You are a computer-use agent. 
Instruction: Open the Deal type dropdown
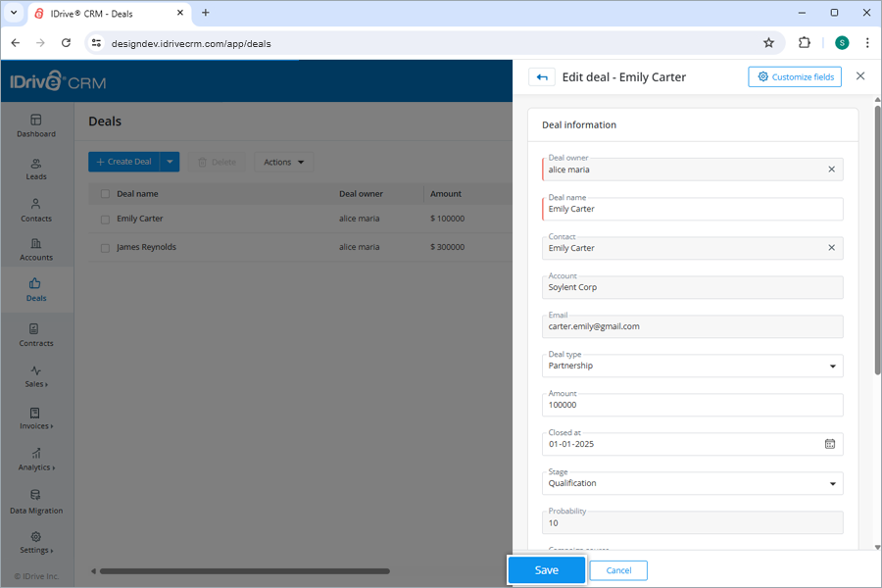[831, 366]
